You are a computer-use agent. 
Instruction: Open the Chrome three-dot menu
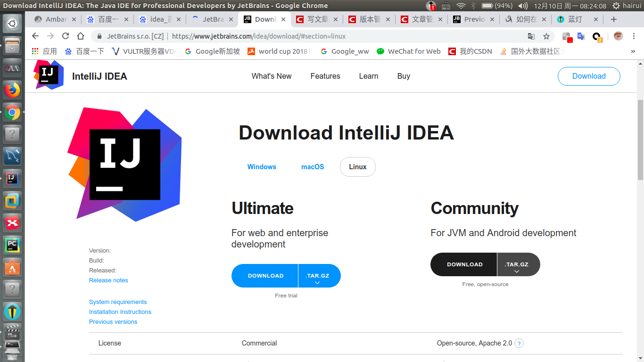click(x=634, y=36)
